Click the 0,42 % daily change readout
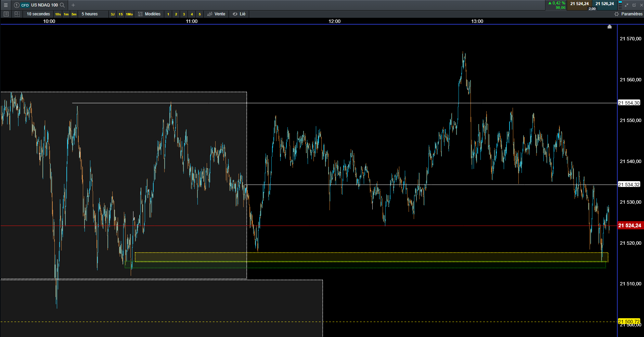644x337 pixels. pos(557,3)
